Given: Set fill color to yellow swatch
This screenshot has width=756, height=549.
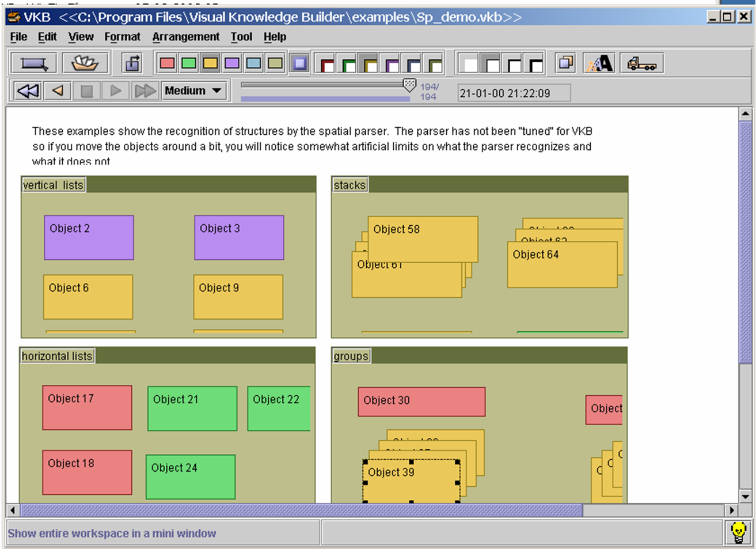Looking at the screenshot, I should coord(211,63).
